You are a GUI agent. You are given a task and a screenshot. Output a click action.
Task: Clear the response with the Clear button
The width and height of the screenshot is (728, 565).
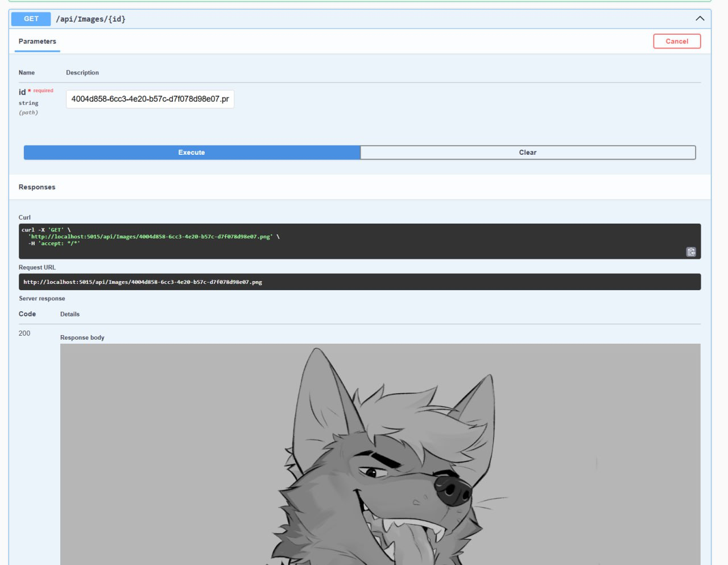pos(527,152)
